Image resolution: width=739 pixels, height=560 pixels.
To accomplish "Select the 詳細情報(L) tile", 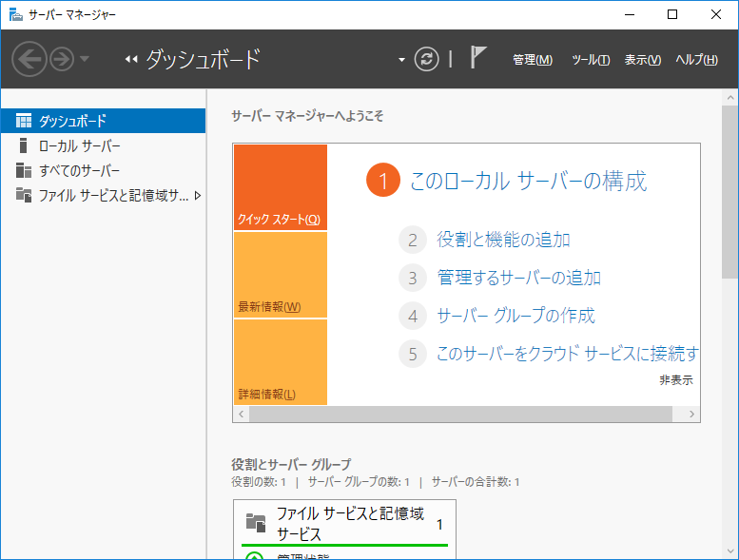I will coord(281,361).
